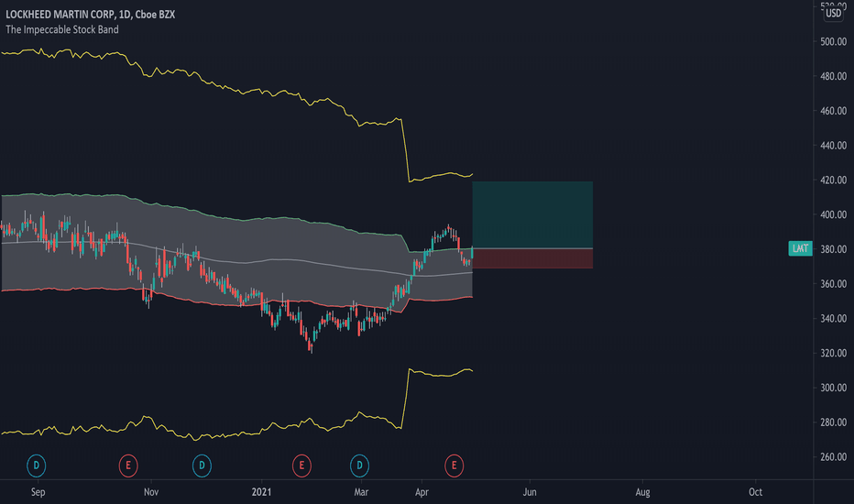Click the earnings marker before Nov
The height and width of the screenshot is (504, 854).
click(128, 466)
